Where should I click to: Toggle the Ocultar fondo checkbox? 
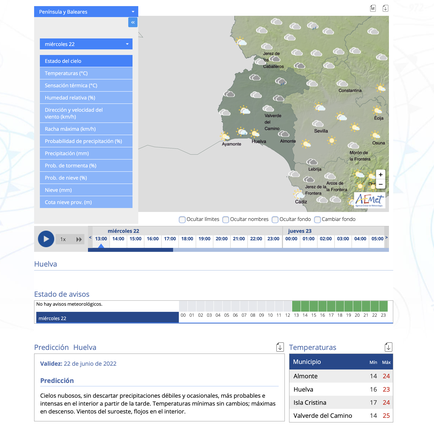275,219
